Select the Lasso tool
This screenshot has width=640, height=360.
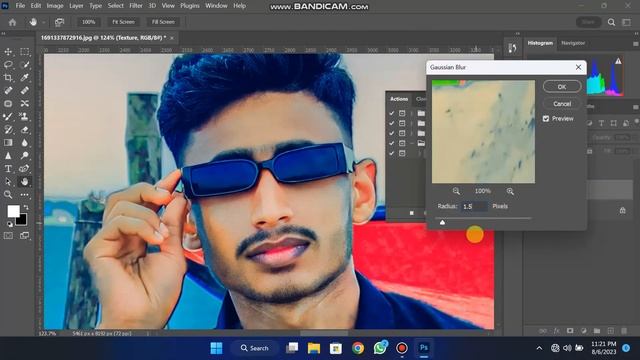click(x=8, y=65)
